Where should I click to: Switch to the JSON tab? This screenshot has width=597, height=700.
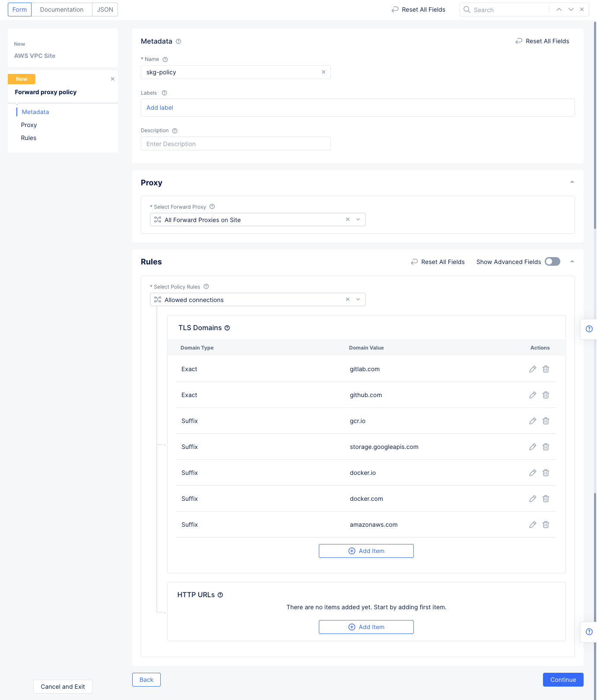(x=105, y=10)
